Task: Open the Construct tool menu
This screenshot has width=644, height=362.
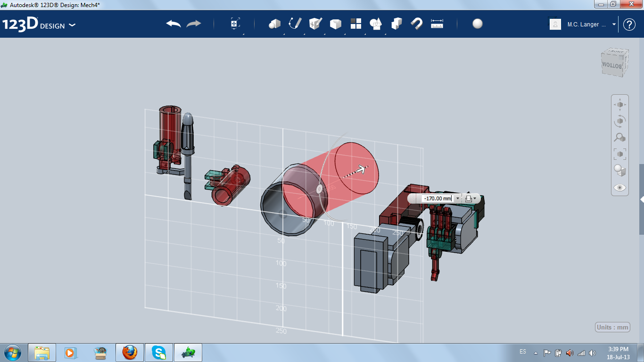Action: pos(315,24)
